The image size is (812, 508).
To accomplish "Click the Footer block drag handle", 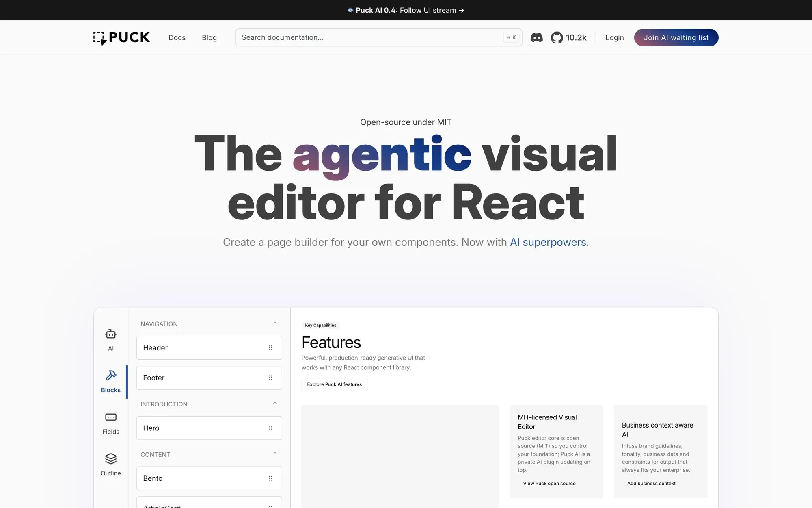I will point(270,378).
